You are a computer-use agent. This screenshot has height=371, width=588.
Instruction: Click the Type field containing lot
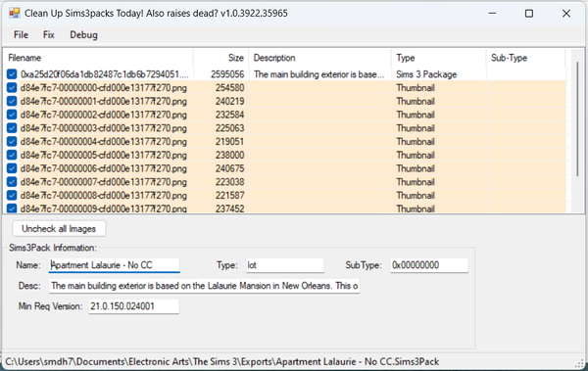[285, 265]
